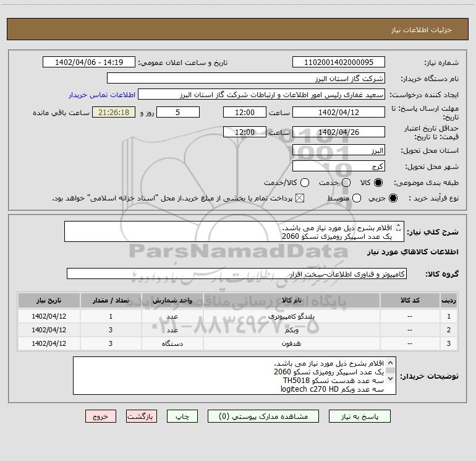Click the واحد شمارش column header
Screen dimensions: 476x461
(x=172, y=300)
